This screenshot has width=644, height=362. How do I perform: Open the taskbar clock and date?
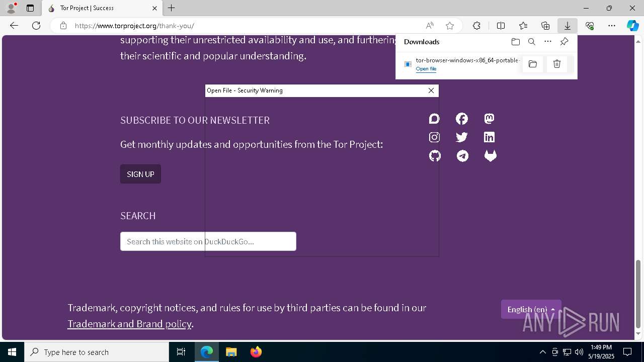[601, 352]
